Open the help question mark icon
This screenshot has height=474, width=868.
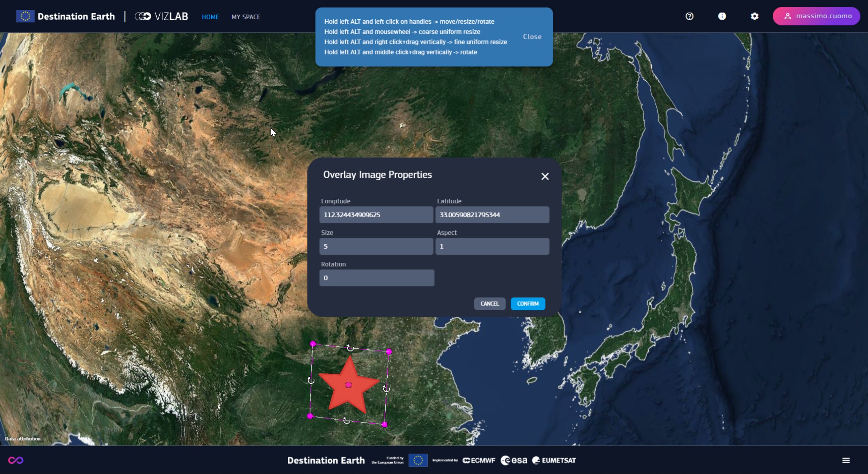689,16
